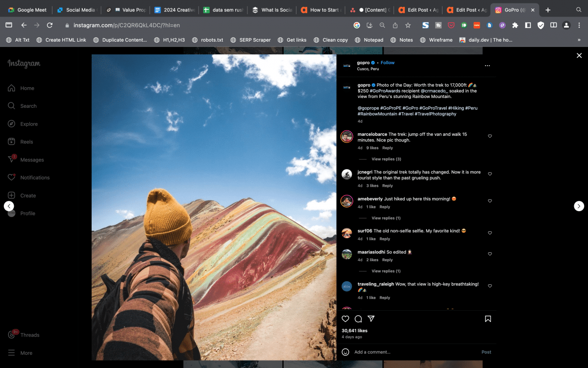
Task: Open marcelobarce profile avatar
Action: [347, 137]
